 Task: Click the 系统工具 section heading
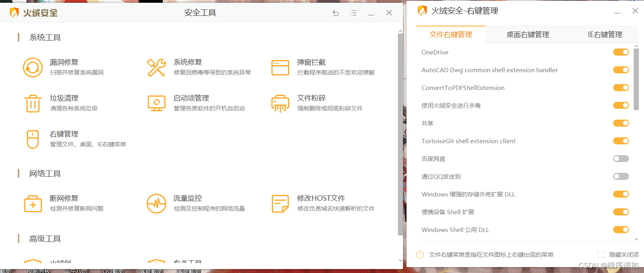[45, 37]
